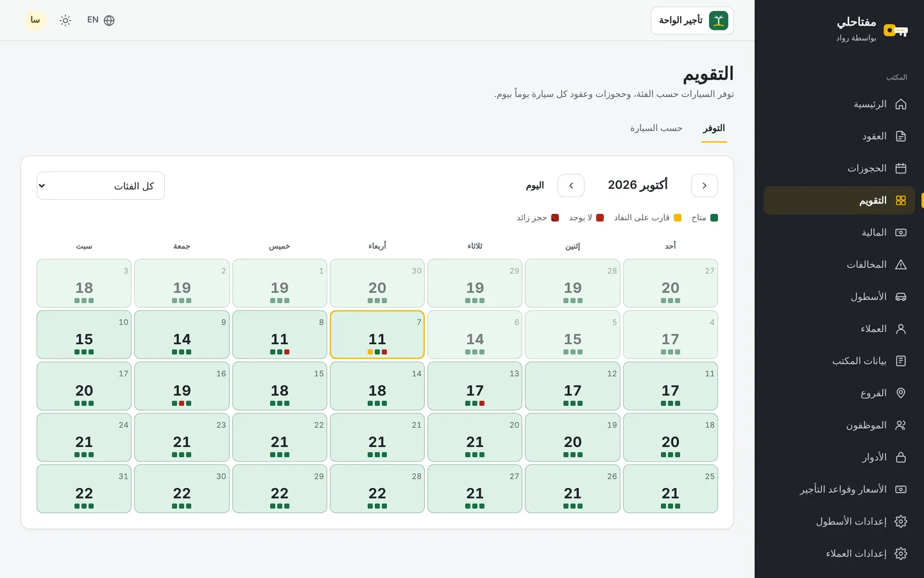This screenshot has height=578, width=924.
Task: Open الموظفون employees icon in sidebar
Action: 901,425
